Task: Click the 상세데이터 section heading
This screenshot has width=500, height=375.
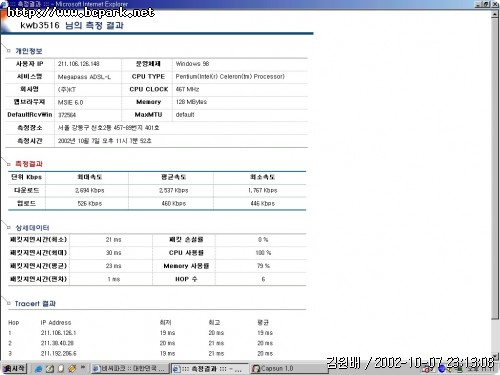Action: [x=32, y=228]
